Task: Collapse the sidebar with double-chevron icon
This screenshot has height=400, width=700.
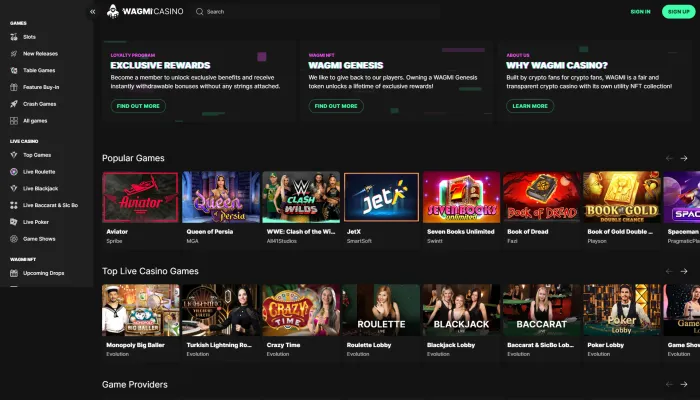Action: click(x=92, y=12)
